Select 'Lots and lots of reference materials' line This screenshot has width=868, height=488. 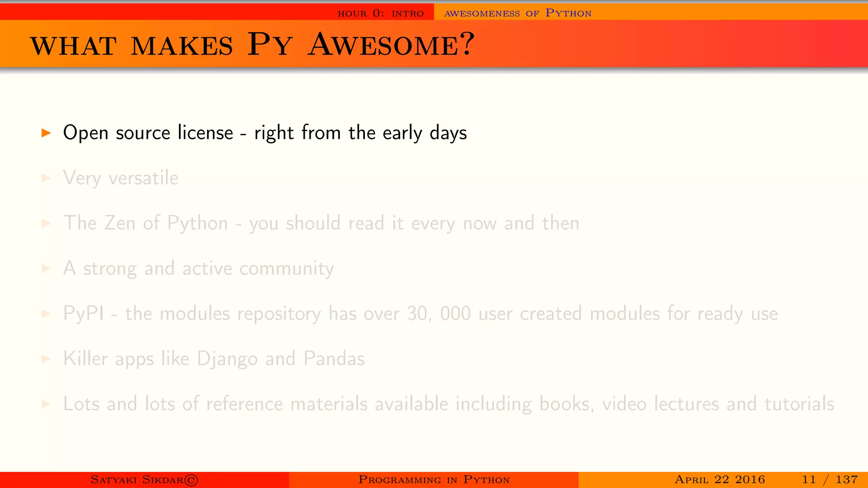tap(449, 404)
